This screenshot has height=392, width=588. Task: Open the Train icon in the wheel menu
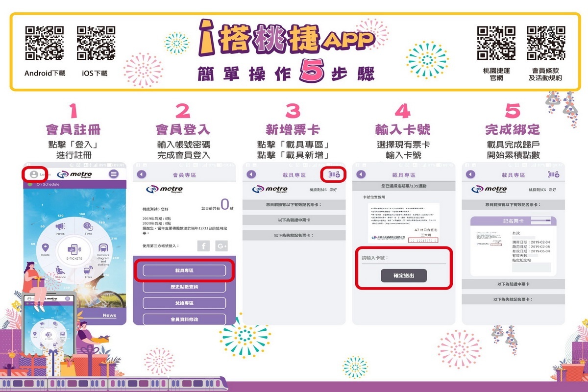click(x=88, y=270)
